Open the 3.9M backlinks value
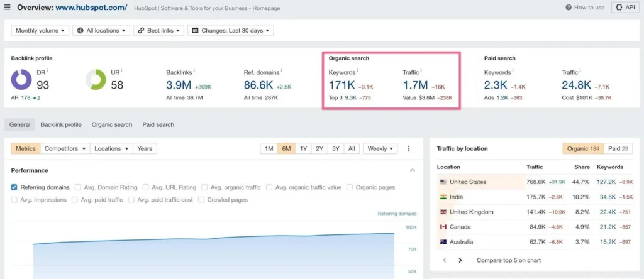 (179, 85)
